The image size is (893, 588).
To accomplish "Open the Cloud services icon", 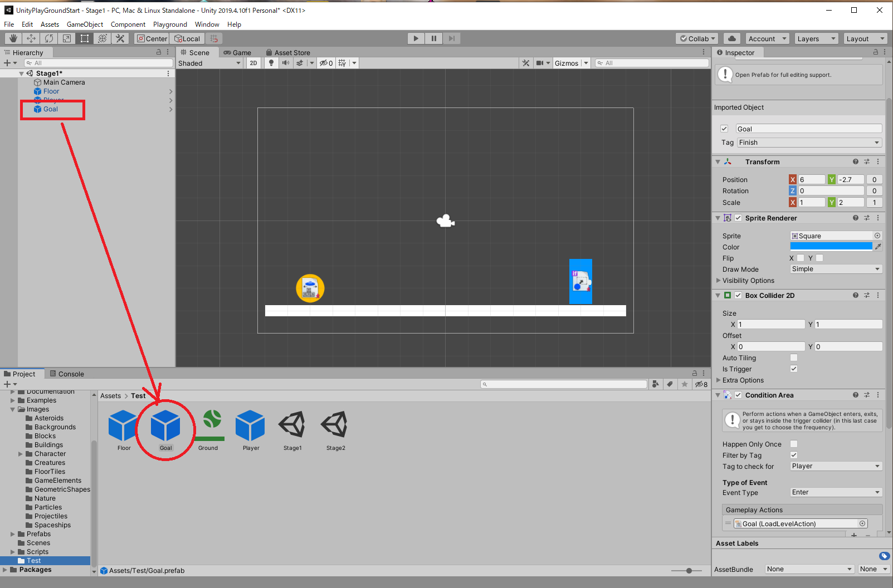I will [x=732, y=38].
